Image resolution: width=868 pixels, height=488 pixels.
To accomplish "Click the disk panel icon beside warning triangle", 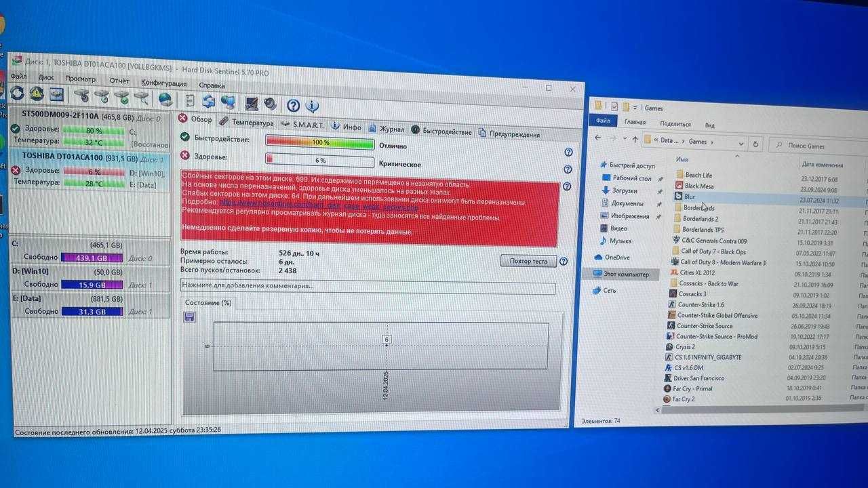I will [56, 94].
